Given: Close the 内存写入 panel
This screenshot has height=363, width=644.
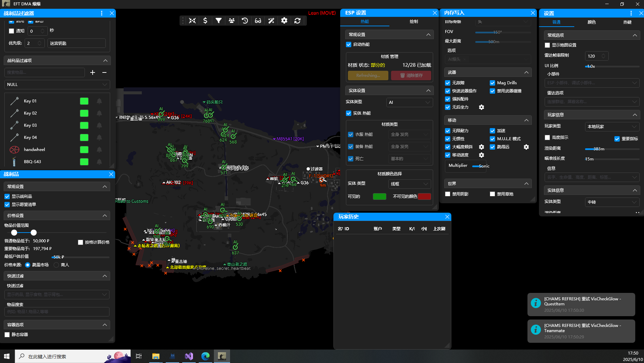Looking at the screenshot, I should 533,13.
